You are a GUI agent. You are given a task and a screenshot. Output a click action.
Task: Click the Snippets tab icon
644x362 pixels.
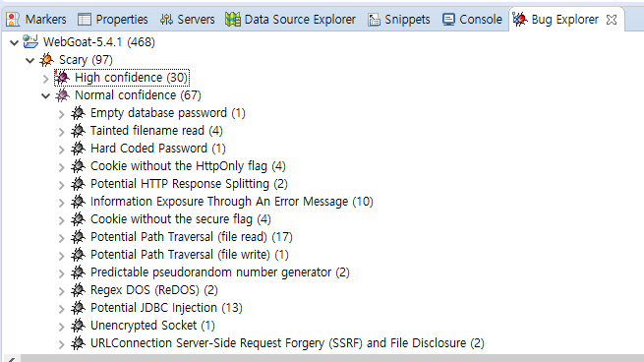[375, 20]
